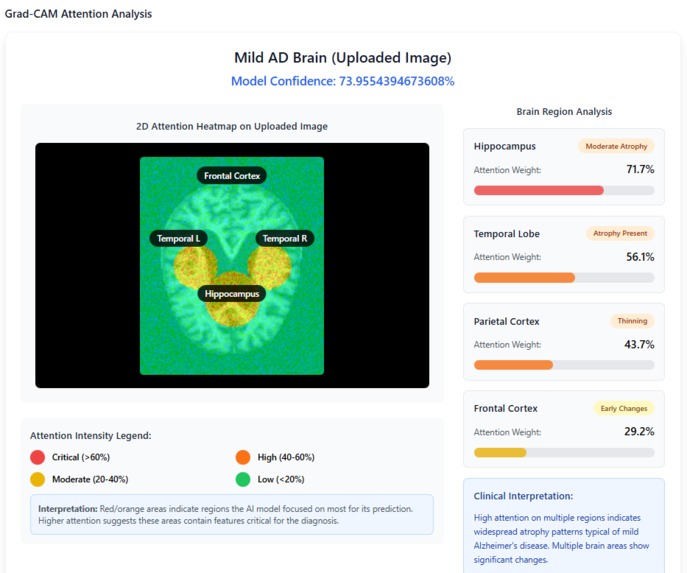The image size is (687, 573).
Task: Click the Atrophy Present badge
Action: coord(620,233)
